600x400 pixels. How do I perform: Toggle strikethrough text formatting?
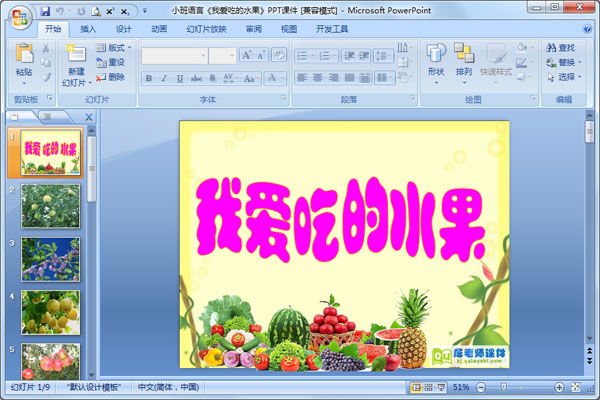pos(196,78)
